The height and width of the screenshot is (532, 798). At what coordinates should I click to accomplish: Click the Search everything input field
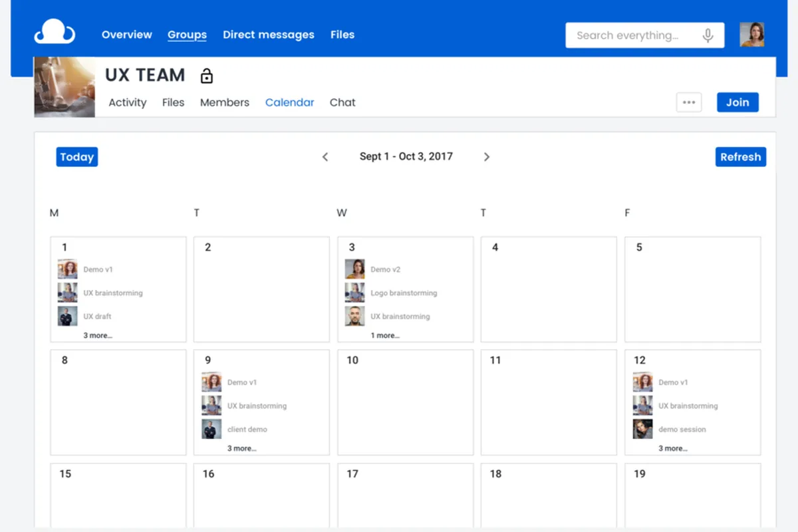pos(645,35)
